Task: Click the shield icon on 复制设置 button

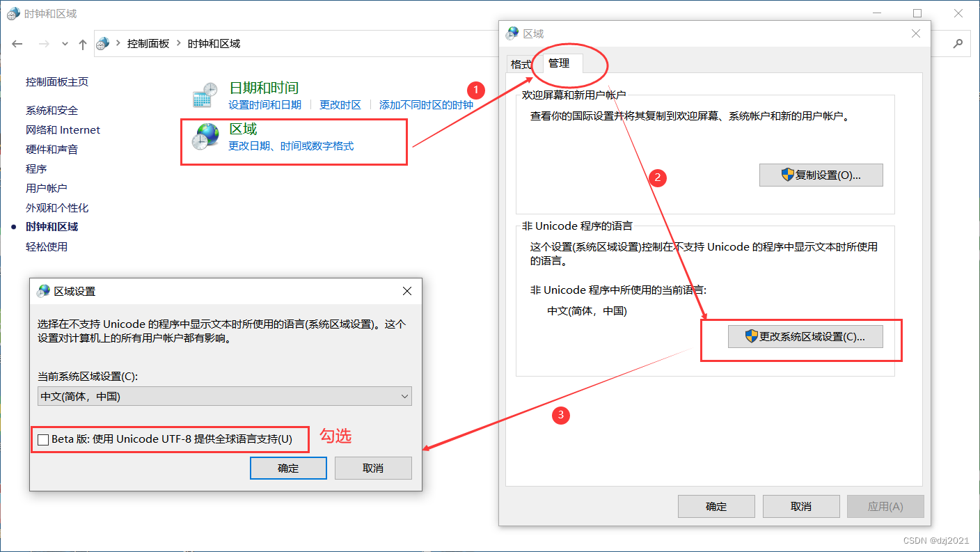Action: pyautogui.click(x=787, y=175)
